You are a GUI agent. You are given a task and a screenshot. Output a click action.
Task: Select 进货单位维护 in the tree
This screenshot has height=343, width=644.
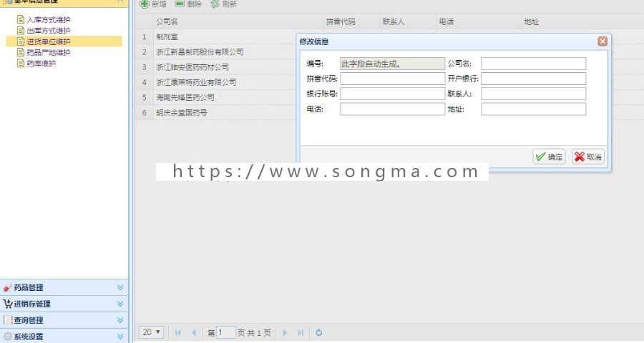click(49, 41)
